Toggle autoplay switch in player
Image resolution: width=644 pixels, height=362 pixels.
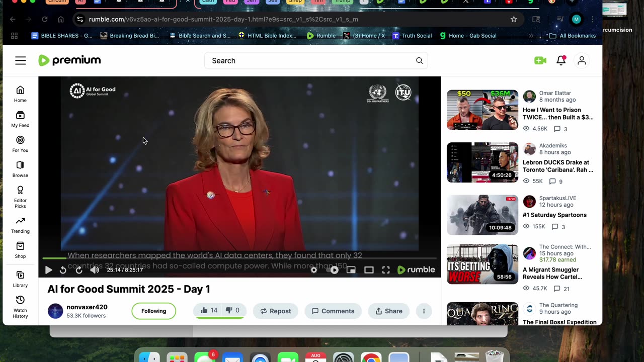tap(333, 270)
